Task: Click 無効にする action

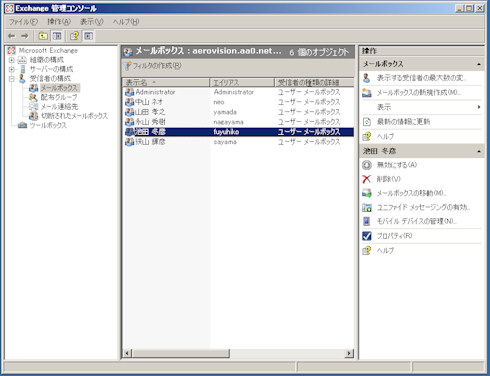Action: click(397, 165)
